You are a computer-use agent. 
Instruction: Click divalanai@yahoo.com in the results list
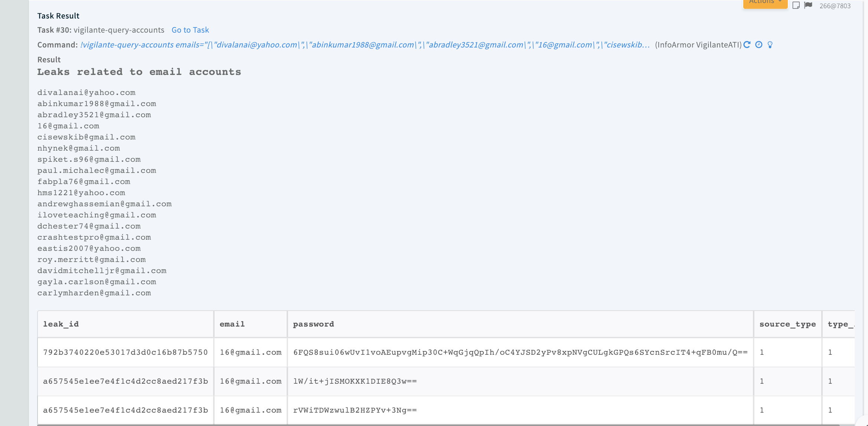coord(86,92)
